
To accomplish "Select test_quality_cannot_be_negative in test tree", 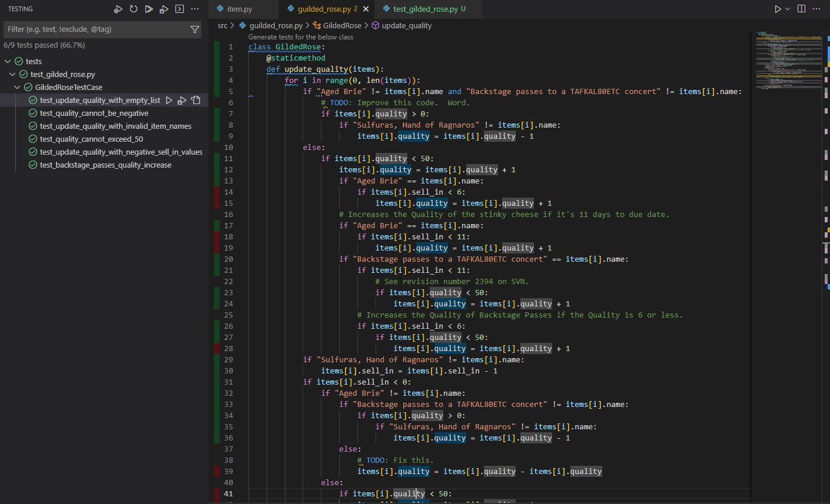I will pos(94,113).
